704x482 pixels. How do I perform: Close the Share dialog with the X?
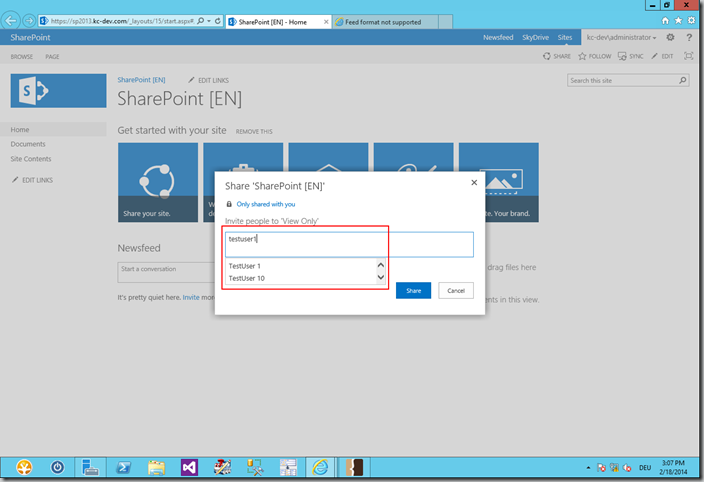pyautogui.click(x=474, y=183)
